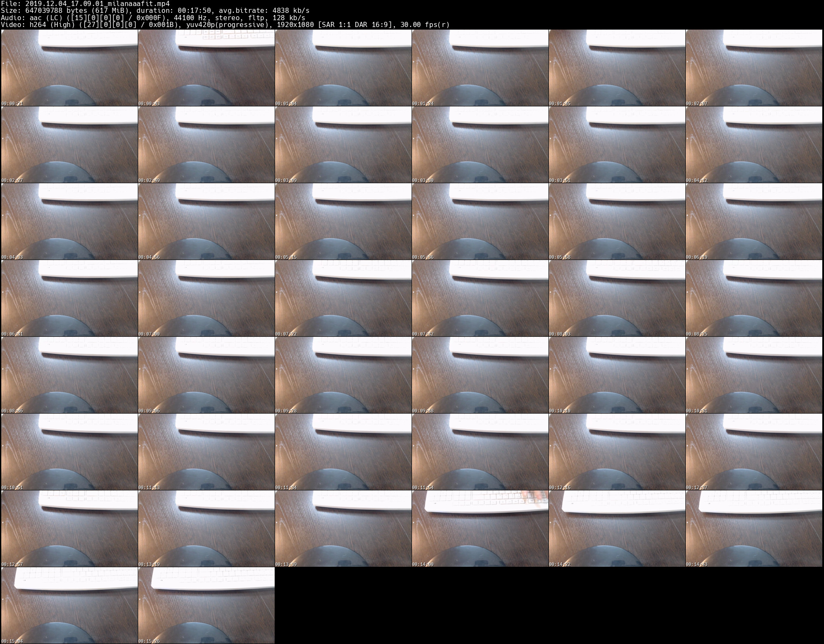This screenshot has width=824, height=644.
Task: Open the final thumbnail at 00:15:26
Action: [206, 605]
